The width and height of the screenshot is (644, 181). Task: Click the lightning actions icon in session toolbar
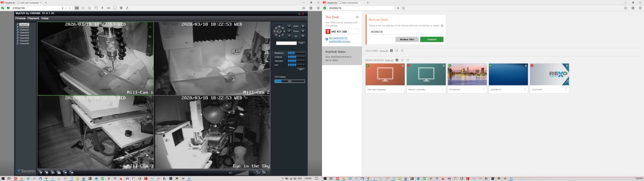[x=102, y=8]
